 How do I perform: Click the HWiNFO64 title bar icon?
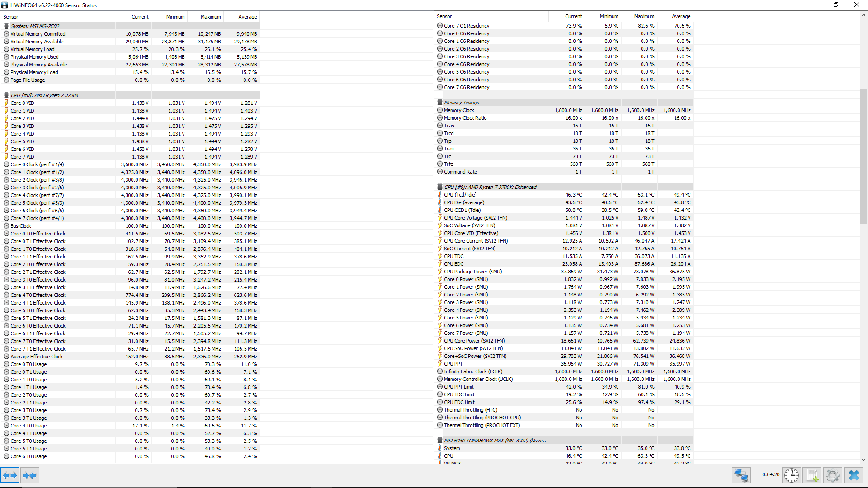[5, 5]
